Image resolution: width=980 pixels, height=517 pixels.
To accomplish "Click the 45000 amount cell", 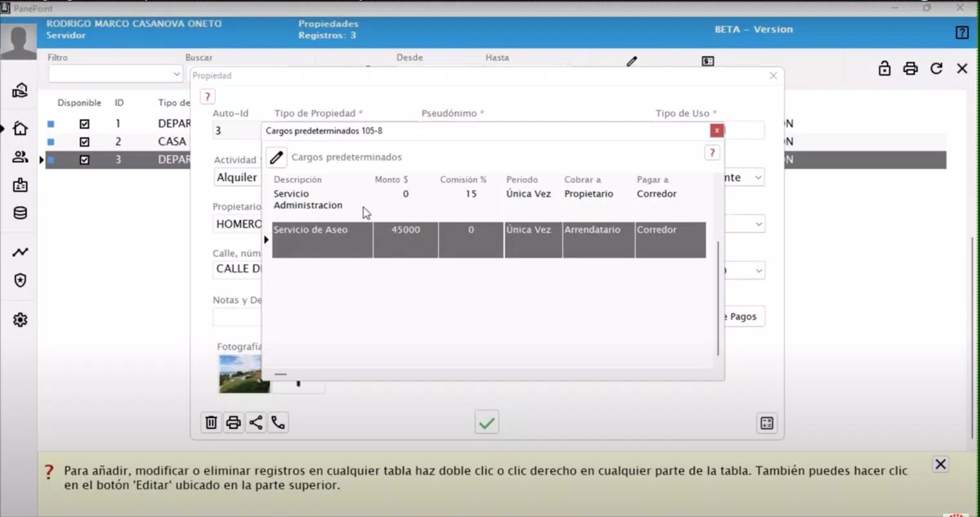I will (406, 240).
